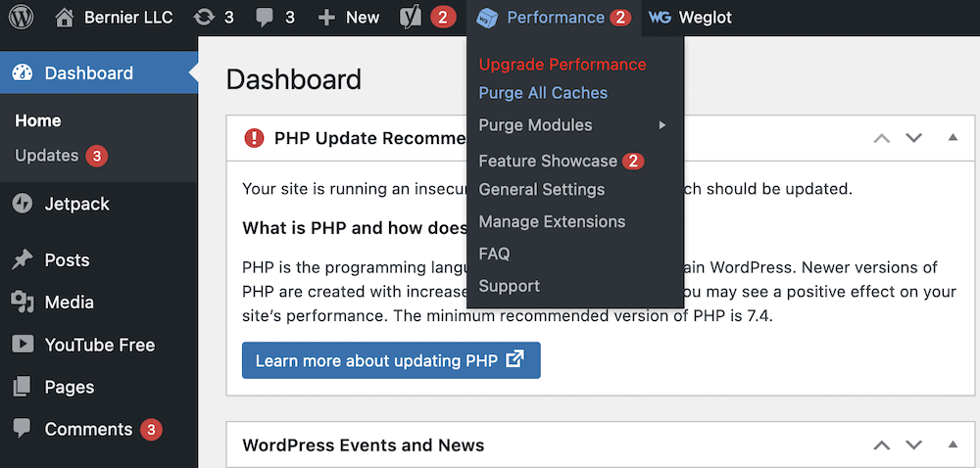Viewport: 980px width, 468px height.
Task: Click the YouTube Free play icon
Action: pyautogui.click(x=23, y=345)
